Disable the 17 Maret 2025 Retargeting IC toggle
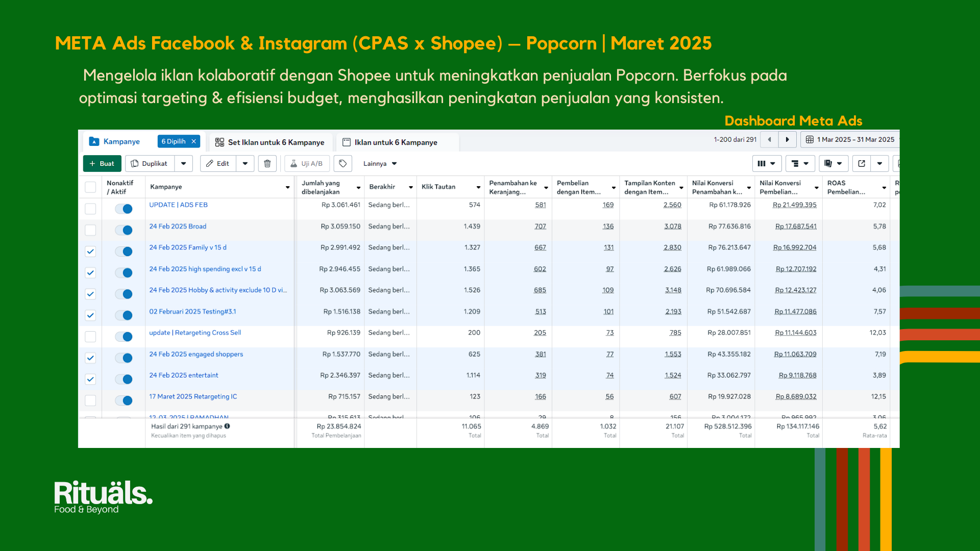Viewport: 980px width, 551px height. (124, 400)
